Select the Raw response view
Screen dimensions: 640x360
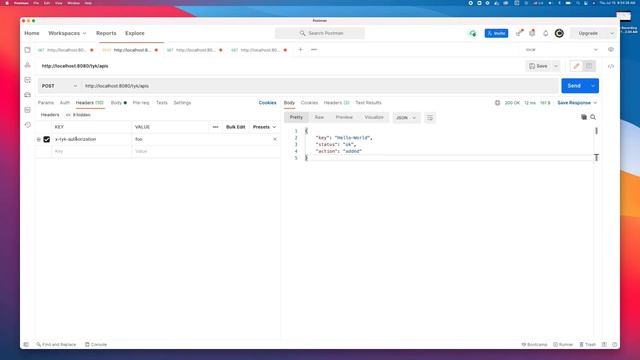click(319, 117)
